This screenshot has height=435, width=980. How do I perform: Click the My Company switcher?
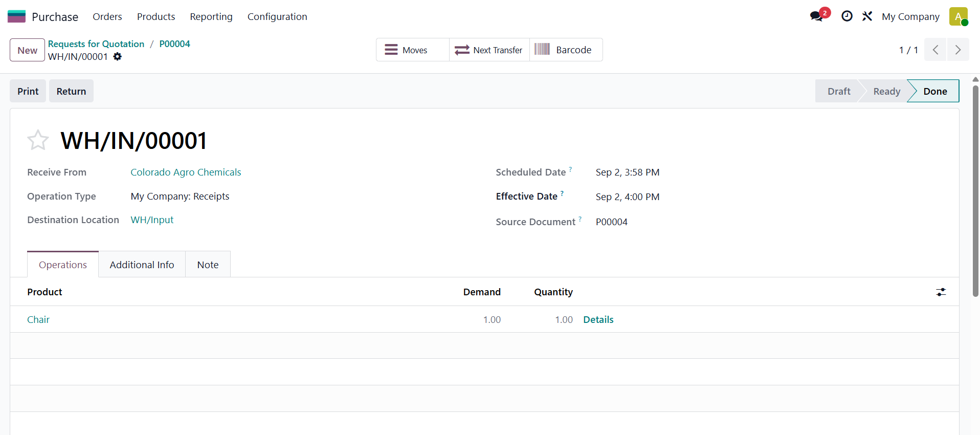pos(910,17)
